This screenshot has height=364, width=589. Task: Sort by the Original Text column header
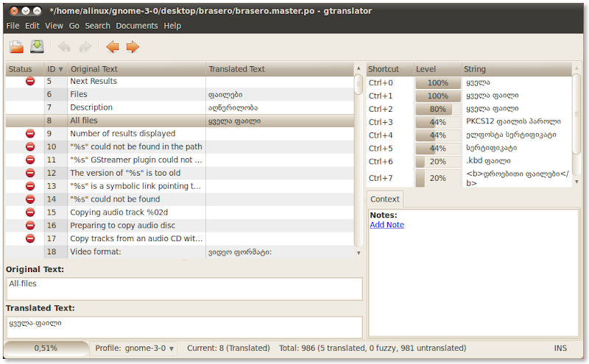click(136, 69)
